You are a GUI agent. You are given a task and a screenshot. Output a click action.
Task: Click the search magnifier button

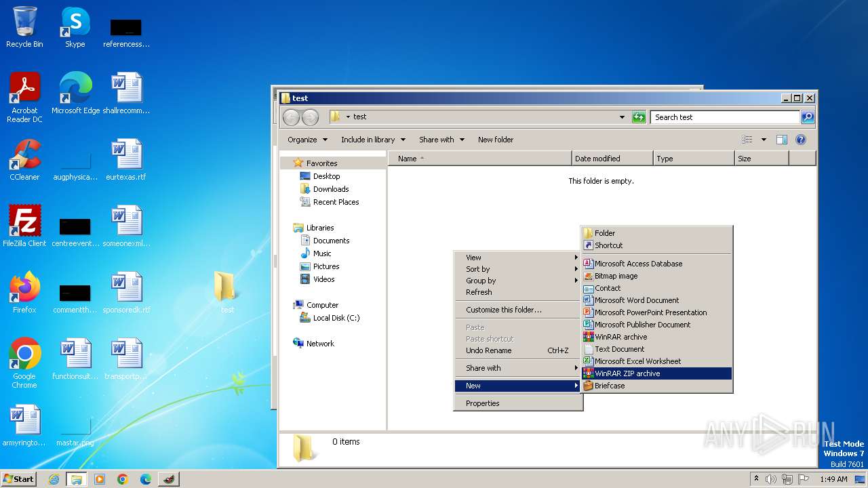click(x=807, y=117)
